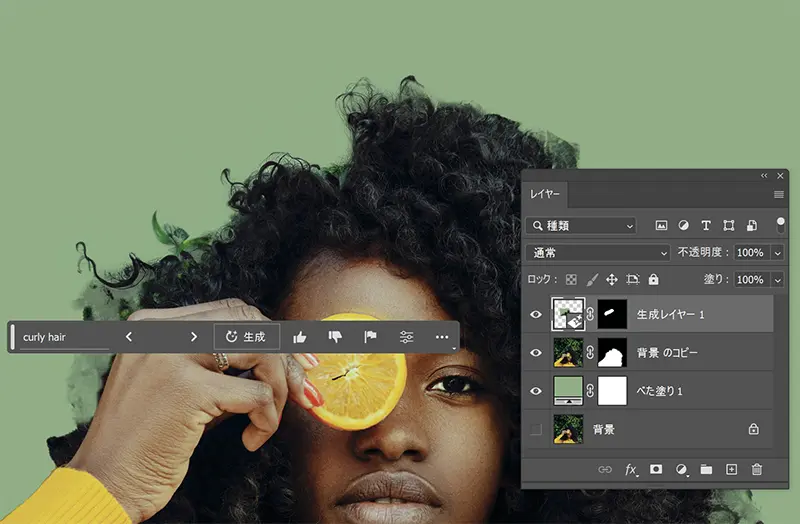The width and height of the screenshot is (800, 524).
Task: Show previous generated variation
Action: pos(129,337)
